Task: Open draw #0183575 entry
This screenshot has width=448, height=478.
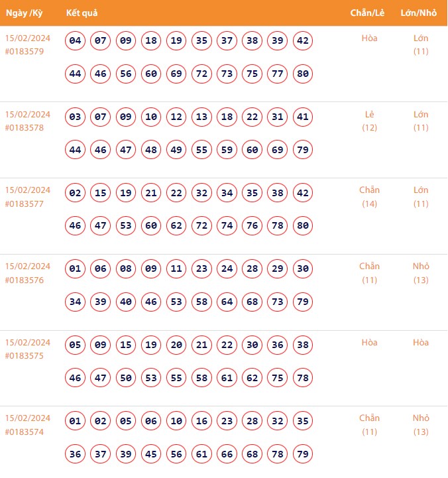Action: tap(24, 356)
